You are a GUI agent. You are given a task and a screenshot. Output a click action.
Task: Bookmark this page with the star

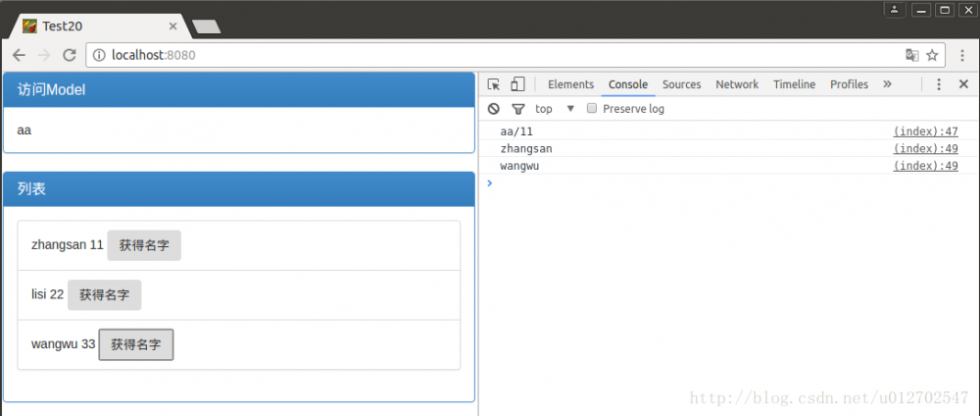tap(932, 55)
